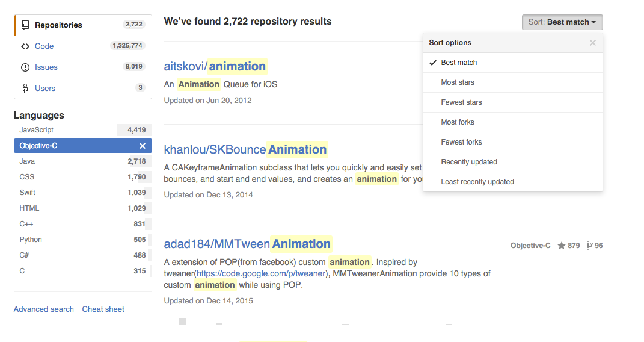Select Least recently updated option
Screen dimensions: 644x342
point(477,182)
